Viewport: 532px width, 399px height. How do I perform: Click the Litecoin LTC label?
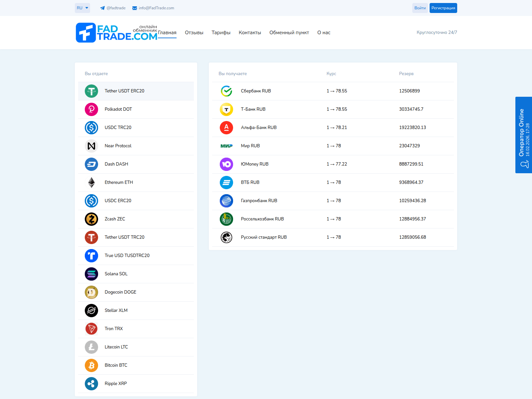coord(116,347)
